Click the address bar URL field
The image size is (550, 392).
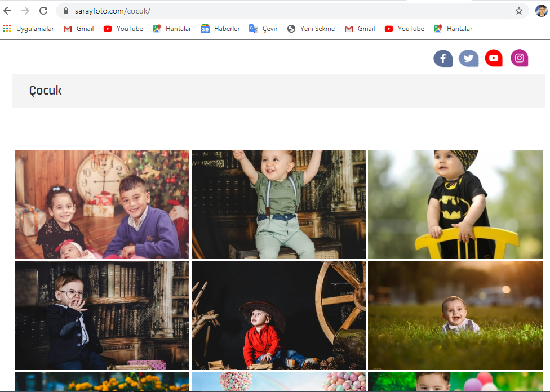(x=291, y=11)
